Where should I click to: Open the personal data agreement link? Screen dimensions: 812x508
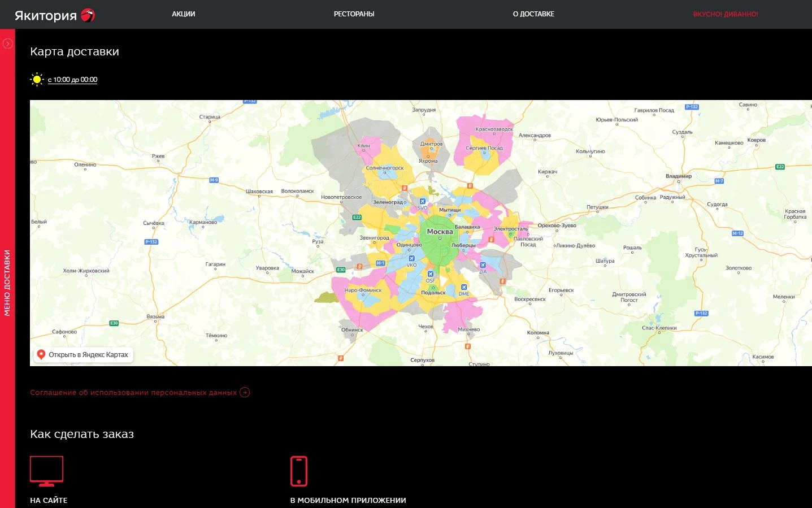tap(133, 392)
